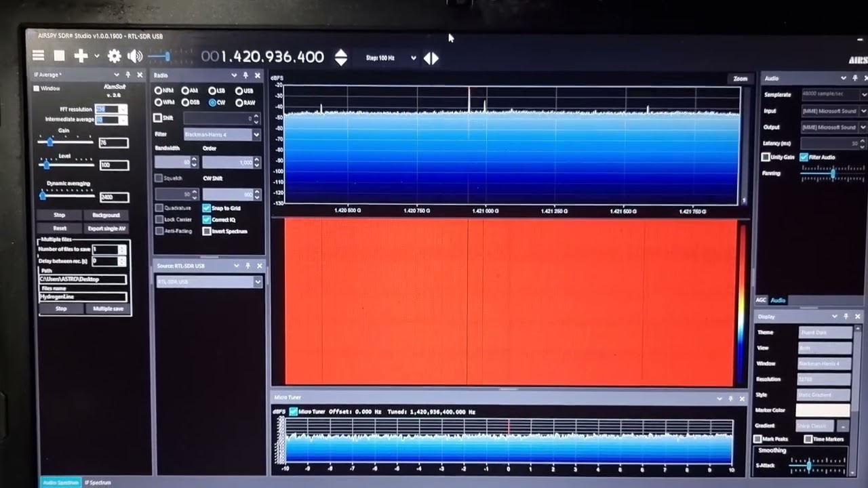Pin the Display panel
Image resolution: width=868 pixels, height=488 pixels.
[846, 317]
